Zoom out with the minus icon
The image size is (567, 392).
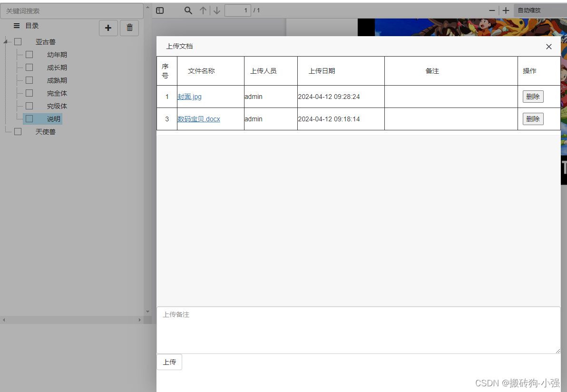492,10
